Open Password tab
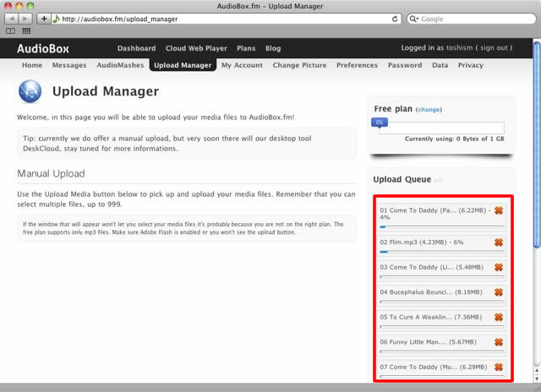The image size is (541, 392). click(x=405, y=65)
